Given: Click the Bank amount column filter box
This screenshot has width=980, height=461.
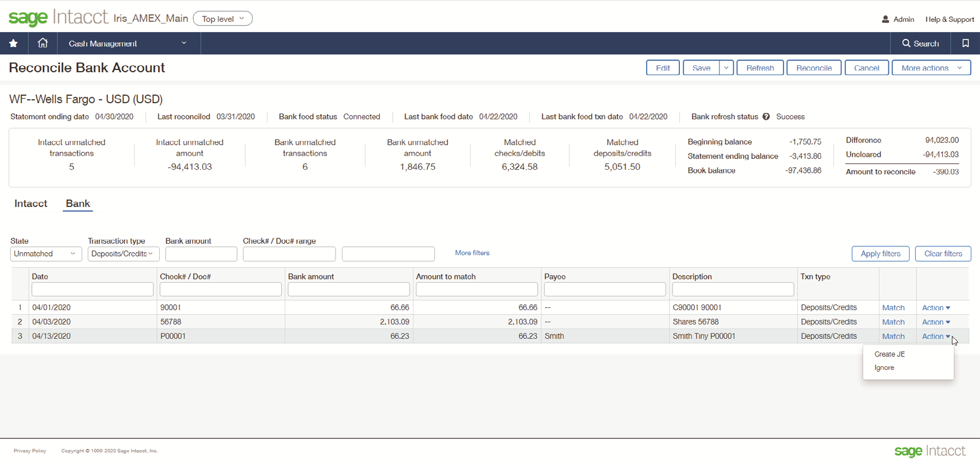Looking at the screenshot, I should [349, 290].
